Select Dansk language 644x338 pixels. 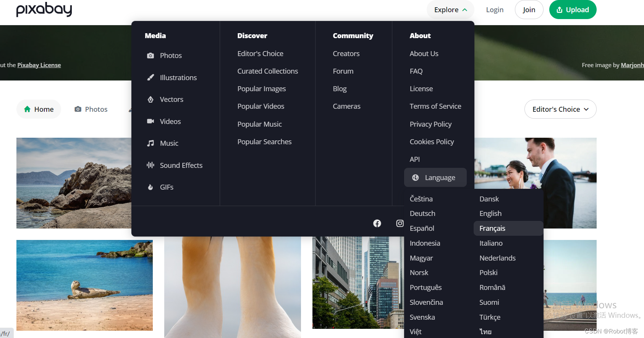489,199
